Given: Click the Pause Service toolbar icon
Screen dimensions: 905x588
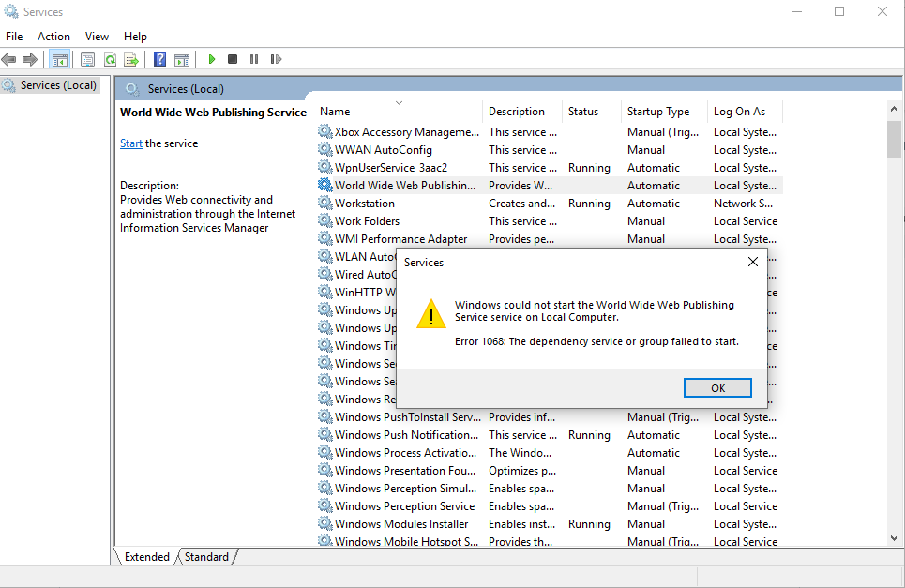Looking at the screenshot, I should coord(254,59).
